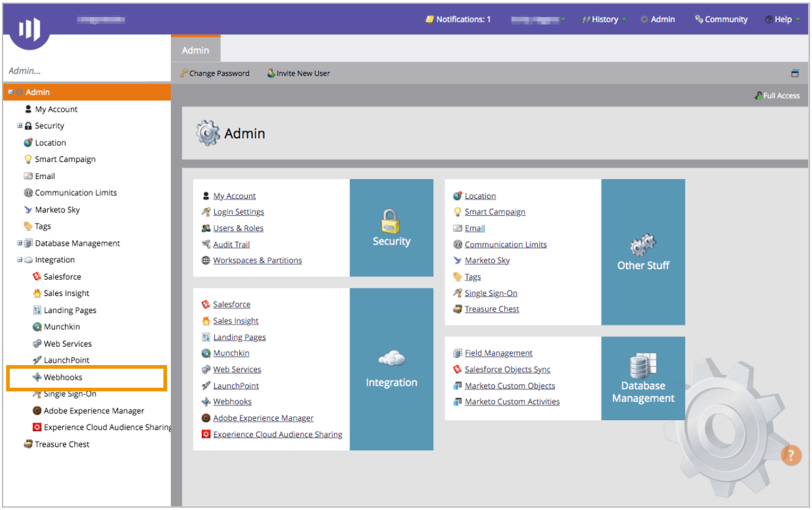Click the Webhooks icon in the tree
This screenshot has width=812, height=510.
[37, 377]
